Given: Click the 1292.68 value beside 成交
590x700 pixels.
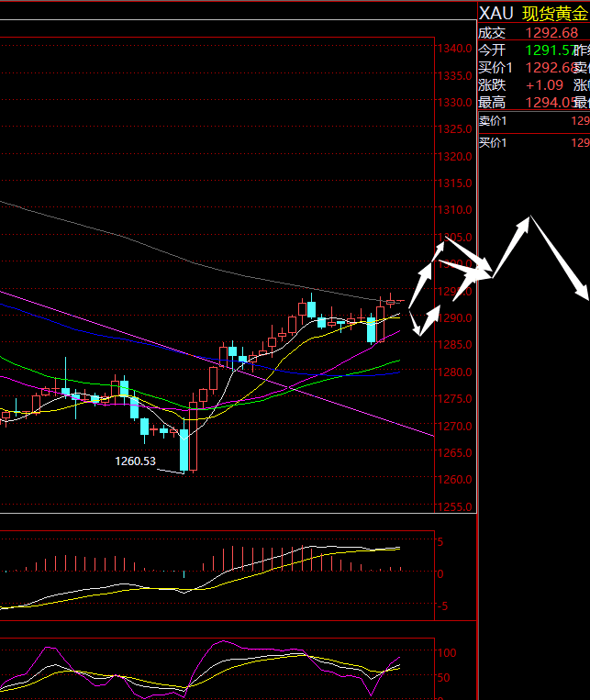Looking at the screenshot, I should click(x=551, y=33).
